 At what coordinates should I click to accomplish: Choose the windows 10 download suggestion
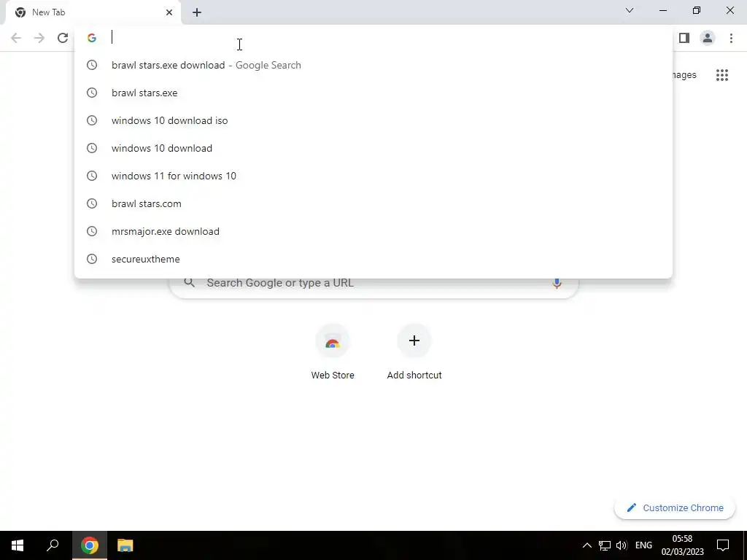point(373,148)
